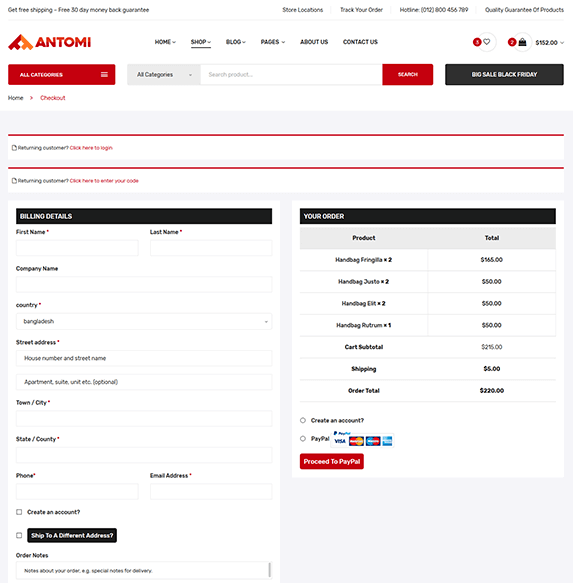Open the shopping bag cart icon

point(522,42)
